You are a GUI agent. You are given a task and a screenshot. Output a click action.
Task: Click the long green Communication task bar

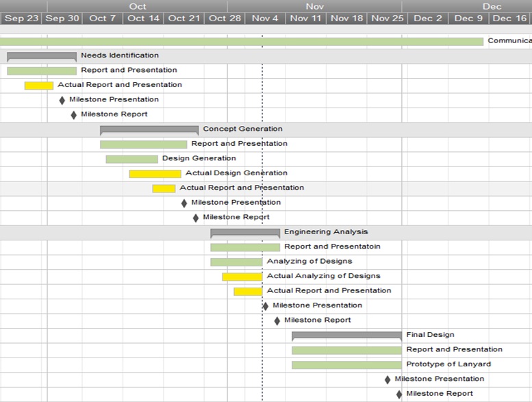pos(240,42)
